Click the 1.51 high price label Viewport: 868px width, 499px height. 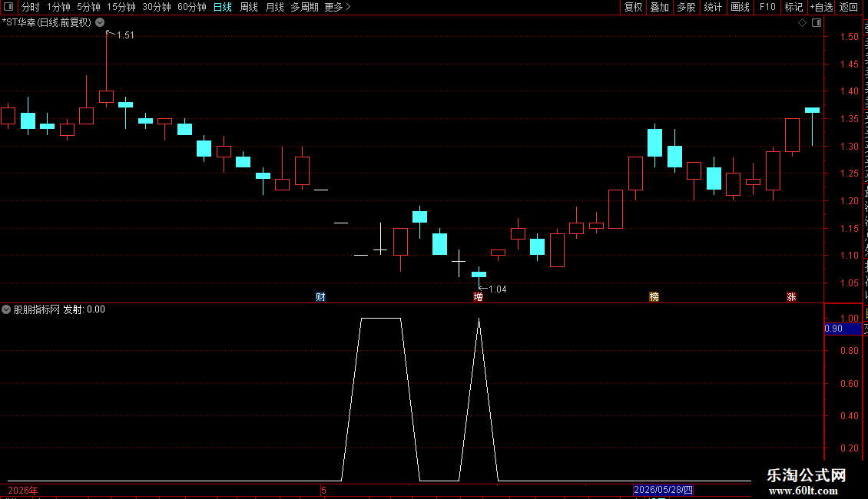tap(126, 35)
